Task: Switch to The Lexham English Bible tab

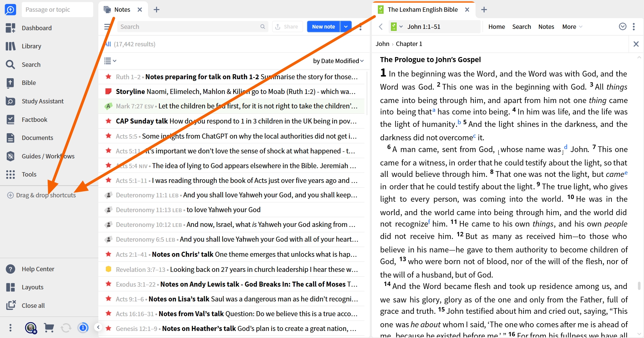Action: click(x=423, y=9)
